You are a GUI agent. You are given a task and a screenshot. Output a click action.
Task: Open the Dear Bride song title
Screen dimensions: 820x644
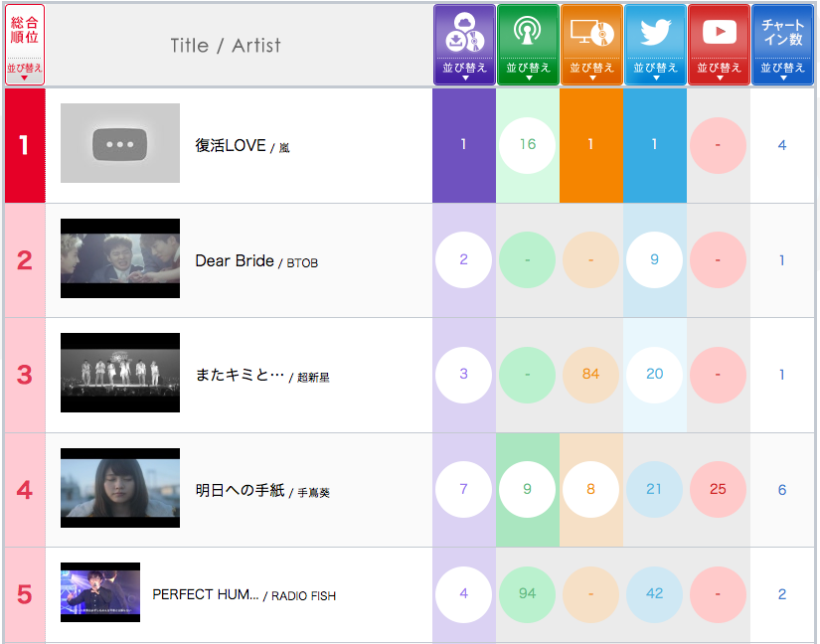point(235,261)
